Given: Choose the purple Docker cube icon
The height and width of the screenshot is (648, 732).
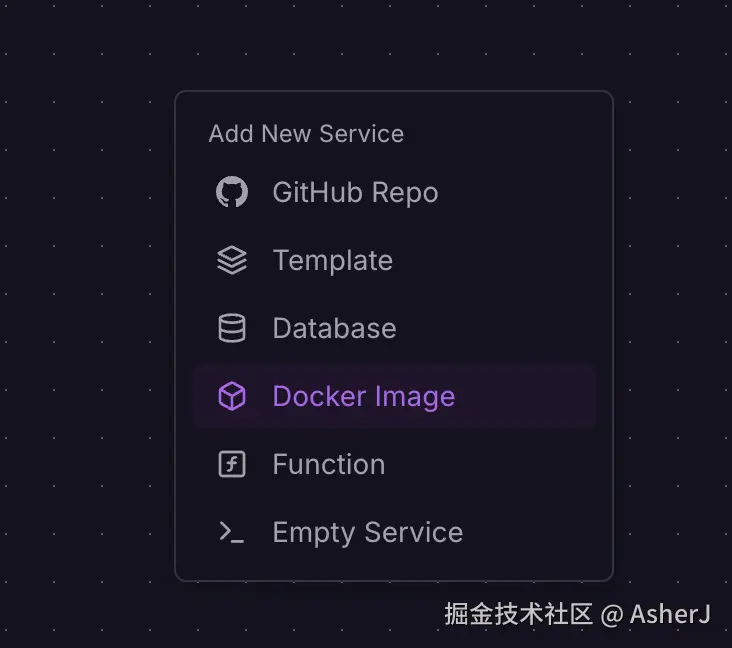Looking at the screenshot, I should [232, 396].
